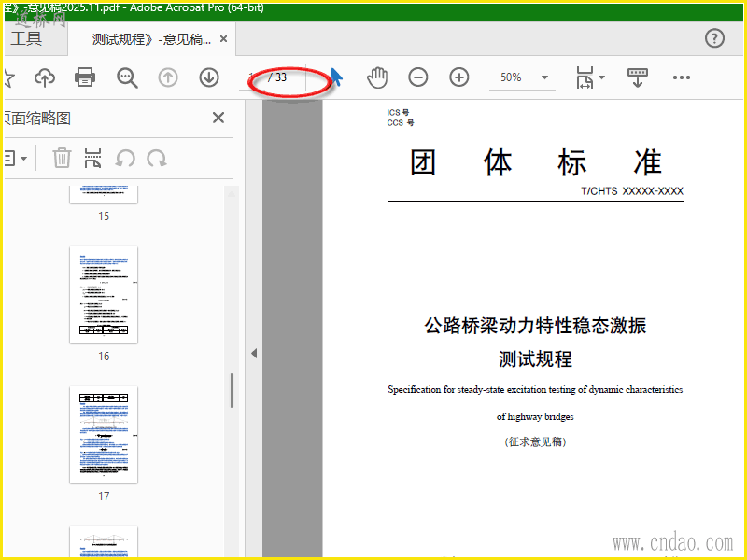Open more tools ellipsis menu
Screen dimensions: 747x560
click(x=682, y=77)
